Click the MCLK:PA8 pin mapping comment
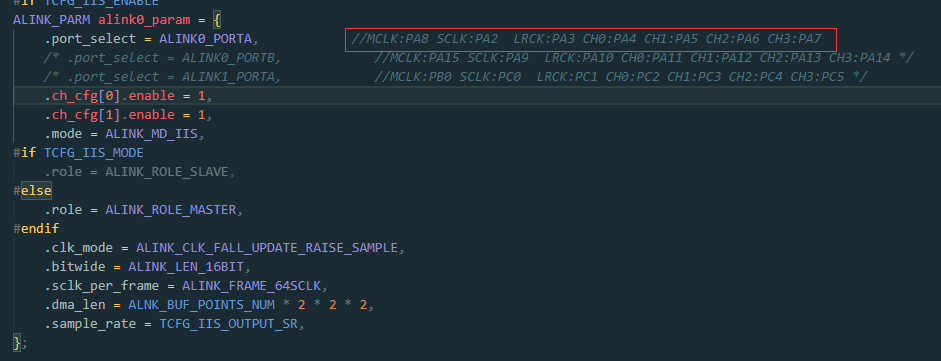Image resolution: width=941 pixels, height=361 pixels. pos(586,40)
